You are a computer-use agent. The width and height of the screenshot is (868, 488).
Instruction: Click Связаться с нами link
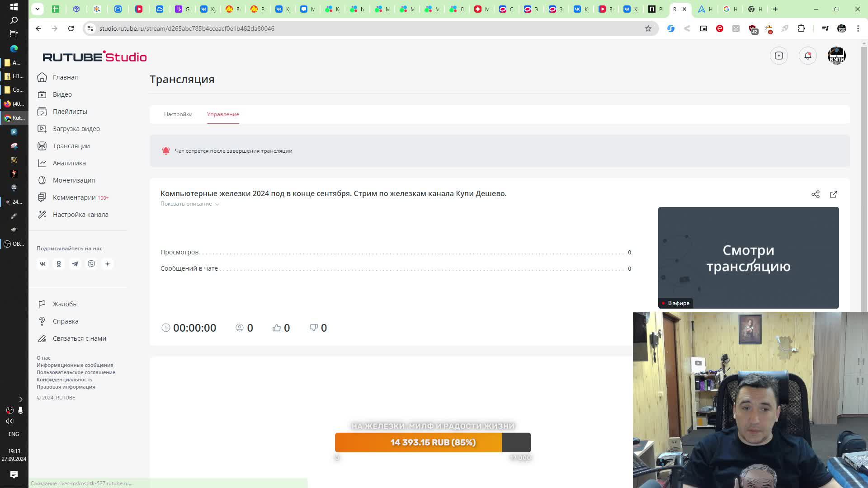click(x=80, y=338)
